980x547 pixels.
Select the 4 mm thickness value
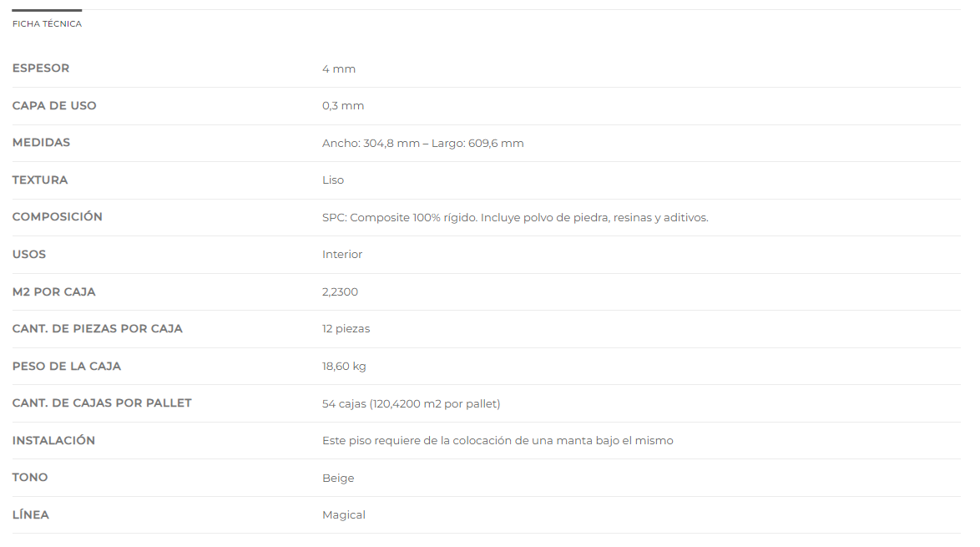point(339,68)
